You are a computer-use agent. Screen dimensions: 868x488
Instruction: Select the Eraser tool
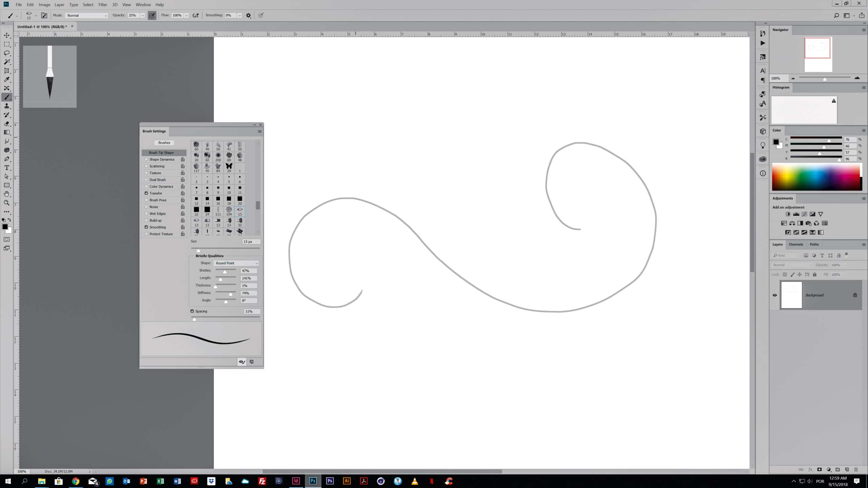point(7,124)
